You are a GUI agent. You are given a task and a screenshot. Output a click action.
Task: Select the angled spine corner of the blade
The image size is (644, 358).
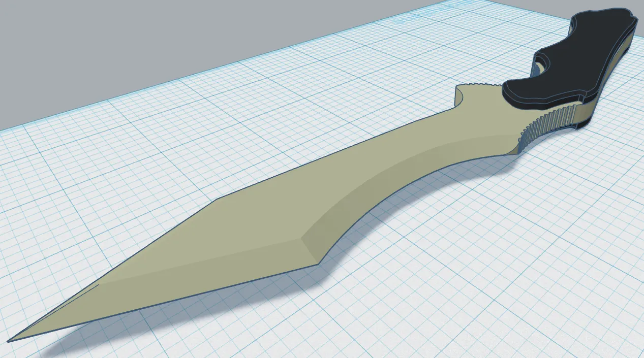218,200
